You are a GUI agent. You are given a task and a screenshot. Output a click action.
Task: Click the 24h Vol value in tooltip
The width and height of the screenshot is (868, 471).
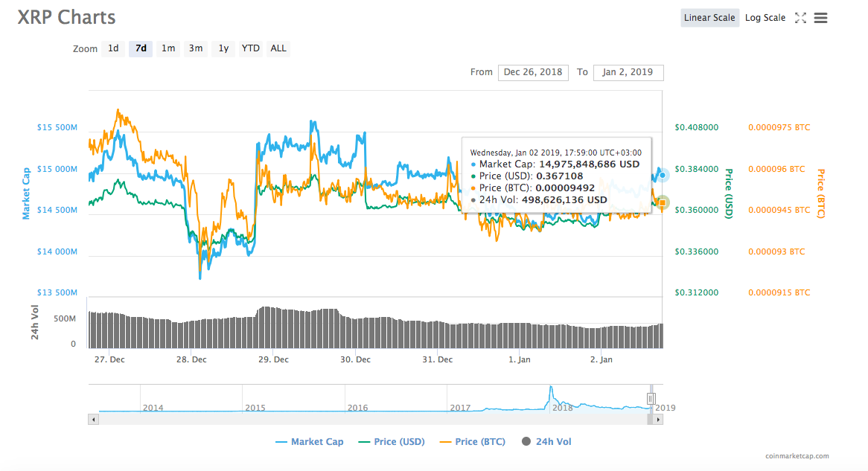[564, 200]
